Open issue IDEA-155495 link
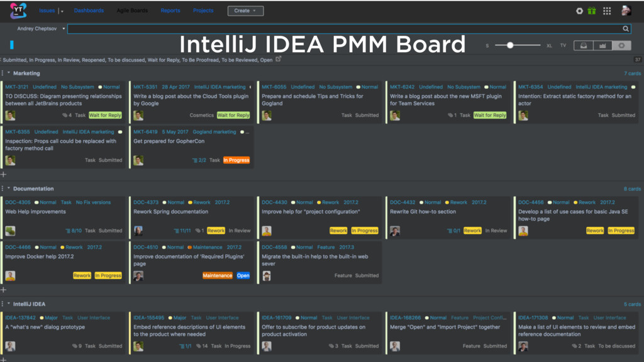Screen dimensions: 644x362 click(x=148, y=317)
